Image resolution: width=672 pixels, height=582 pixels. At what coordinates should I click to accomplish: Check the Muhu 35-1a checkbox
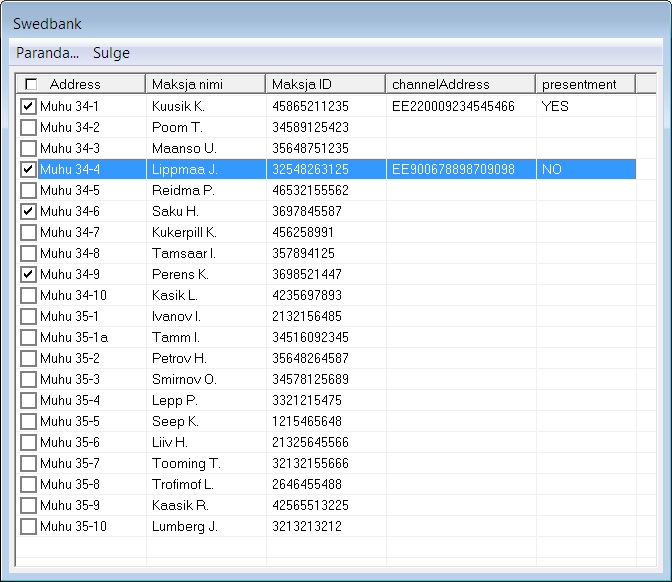tap(28, 337)
